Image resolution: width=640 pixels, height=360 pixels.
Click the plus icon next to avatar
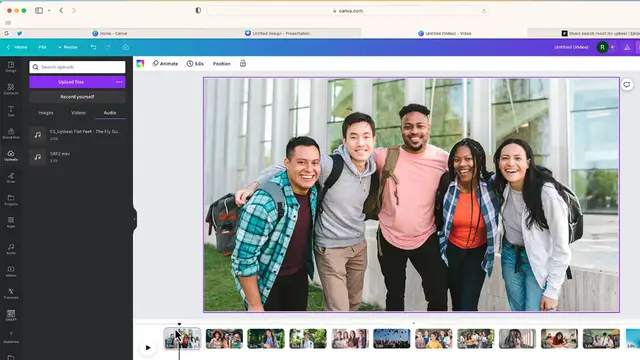point(612,47)
